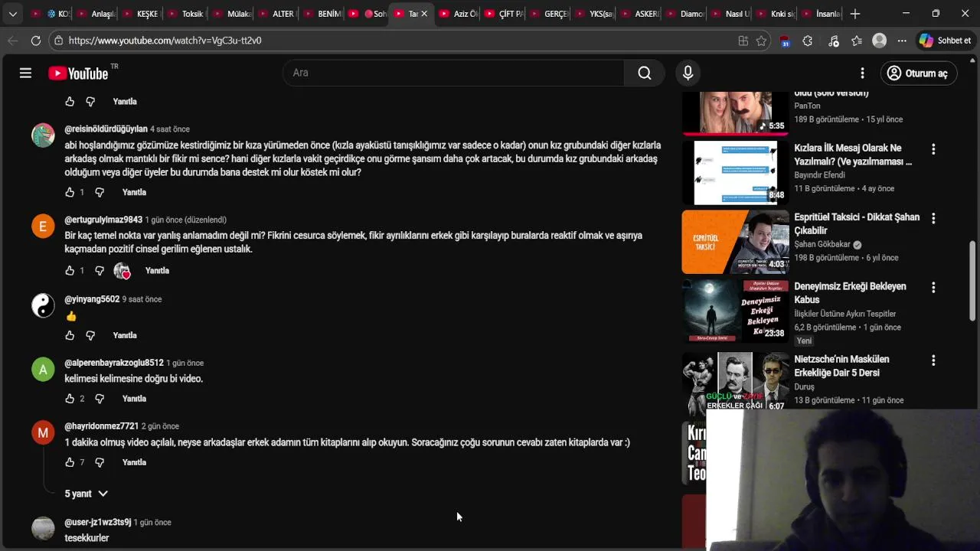The width and height of the screenshot is (980, 551).
Task: Expand the 5 yanıt replies
Action: [x=87, y=494]
